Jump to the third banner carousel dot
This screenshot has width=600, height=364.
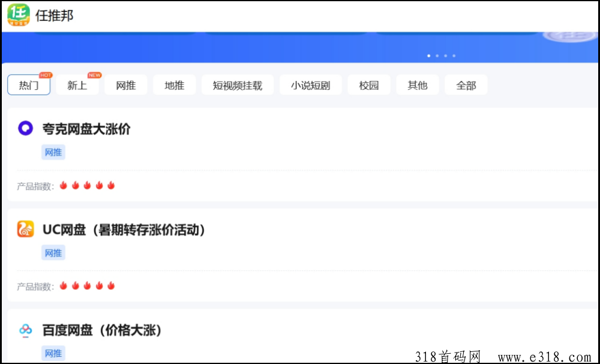point(445,56)
